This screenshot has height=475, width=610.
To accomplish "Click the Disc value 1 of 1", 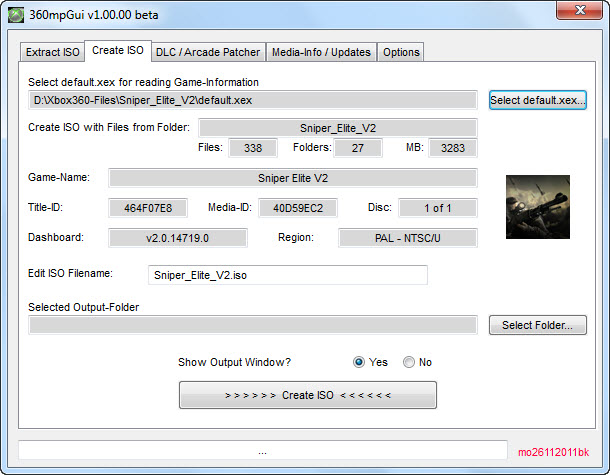I will pyautogui.click(x=438, y=208).
